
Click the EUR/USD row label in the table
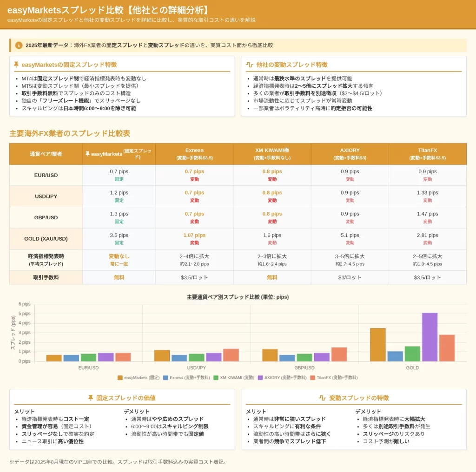tap(46, 175)
